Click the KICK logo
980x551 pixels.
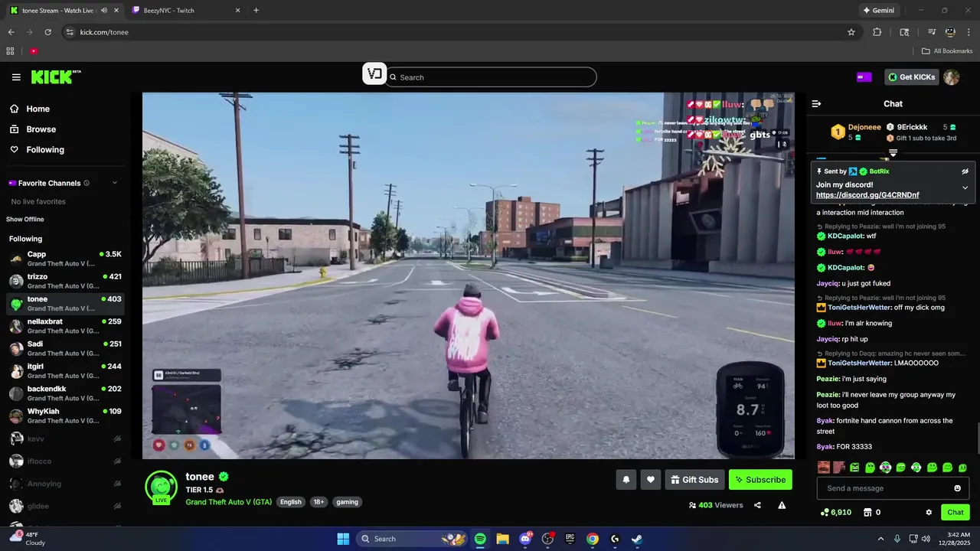pos(55,77)
